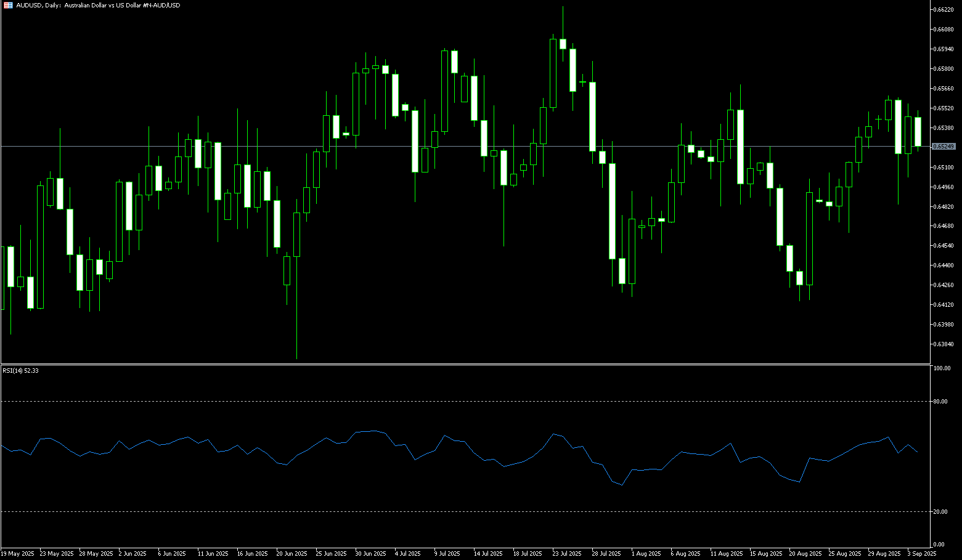Image resolution: width=962 pixels, height=560 pixels.
Task: Click the 3 Sep 2025 date label
Action: coord(921,554)
